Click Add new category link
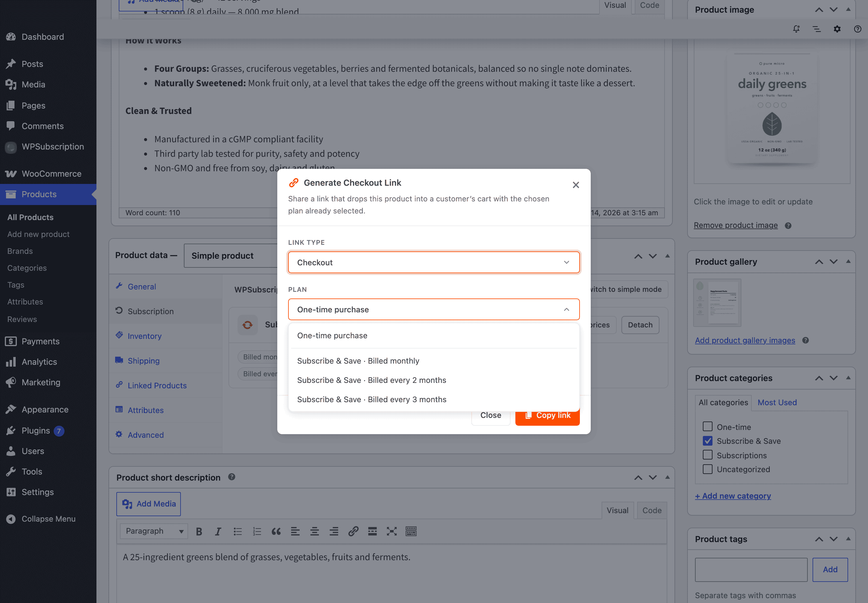 pyautogui.click(x=733, y=496)
